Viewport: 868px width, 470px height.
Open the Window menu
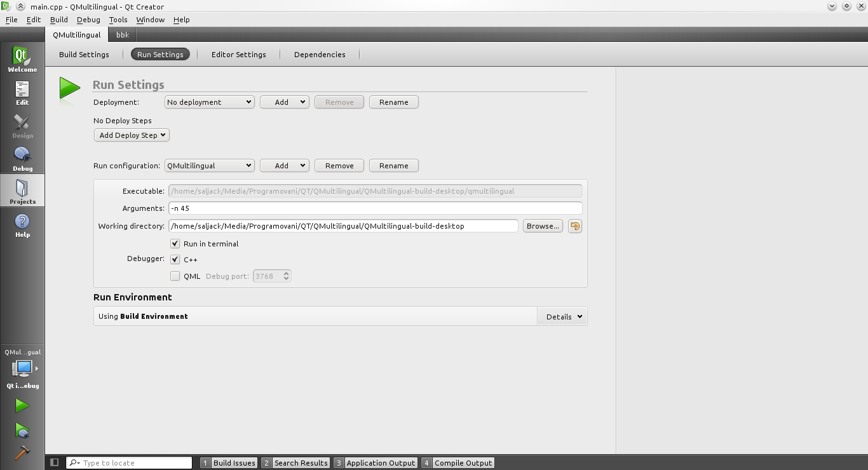click(x=151, y=20)
